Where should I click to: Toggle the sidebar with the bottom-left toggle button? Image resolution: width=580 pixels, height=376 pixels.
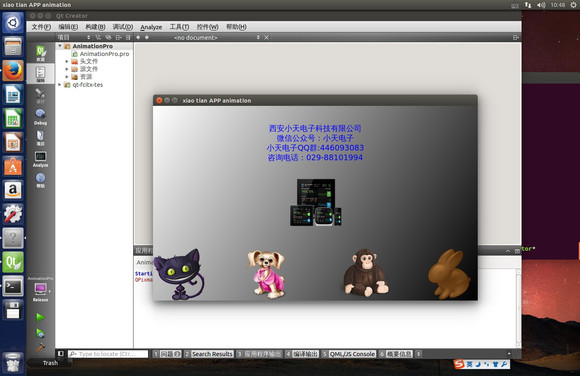(61, 354)
